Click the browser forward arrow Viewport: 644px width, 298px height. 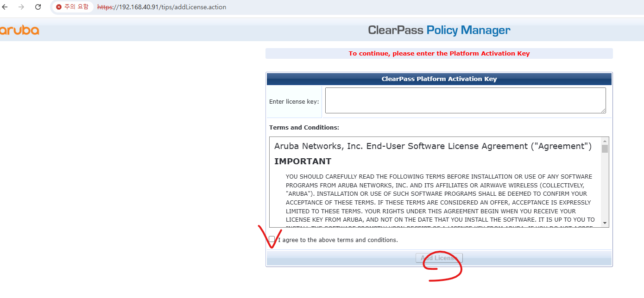[x=21, y=7]
